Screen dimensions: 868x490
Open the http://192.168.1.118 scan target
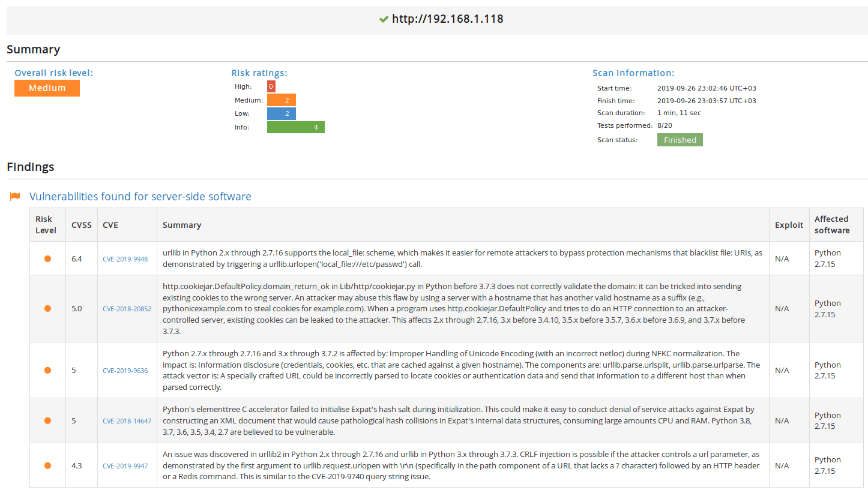pyautogui.click(x=447, y=19)
